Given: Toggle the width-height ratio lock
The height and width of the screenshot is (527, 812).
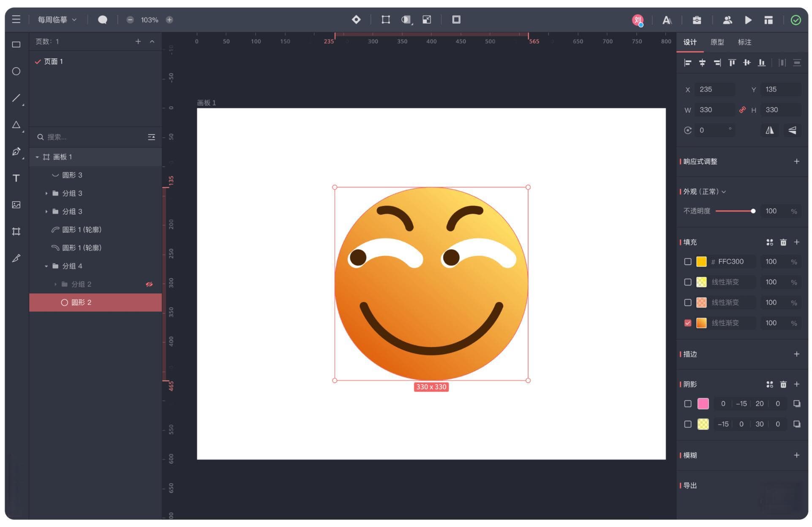Looking at the screenshot, I should click(x=742, y=110).
